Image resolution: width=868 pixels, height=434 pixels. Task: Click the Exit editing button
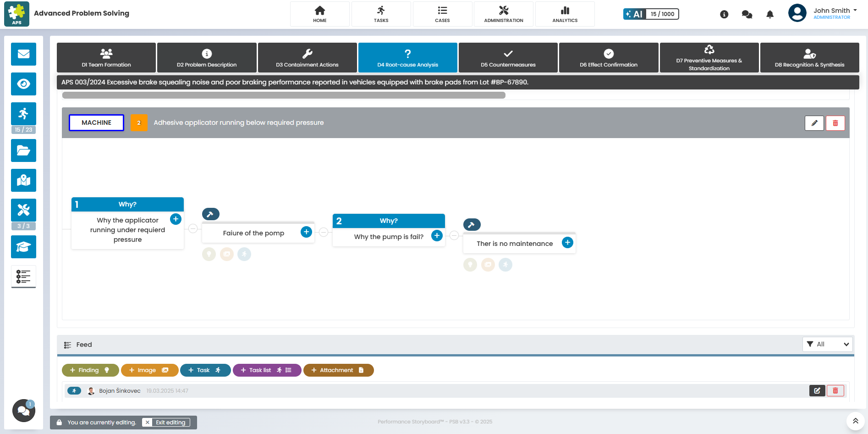[x=167, y=422]
